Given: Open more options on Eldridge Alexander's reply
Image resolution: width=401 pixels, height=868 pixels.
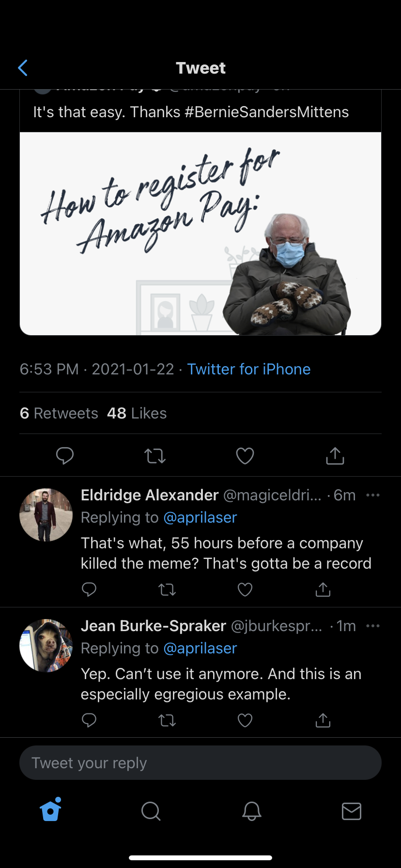Looking at the screenshot, I should (x=373, y=495).
